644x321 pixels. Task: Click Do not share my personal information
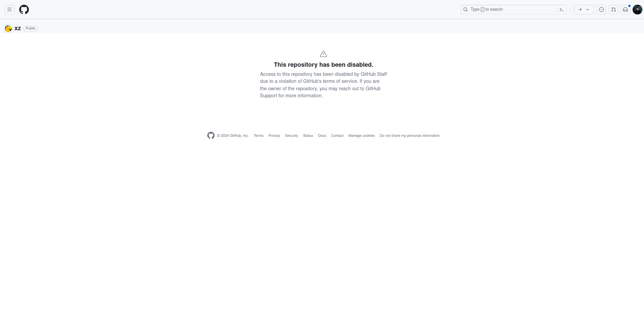410,136
